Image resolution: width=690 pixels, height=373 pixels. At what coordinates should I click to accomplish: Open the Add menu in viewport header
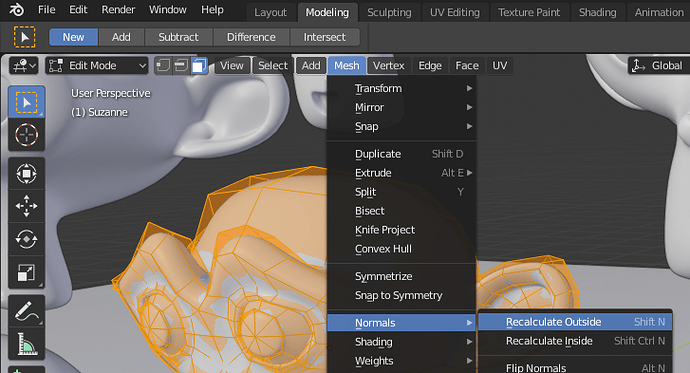click(311, 66)
